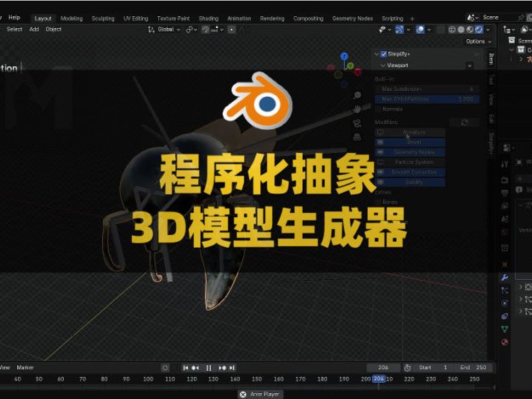Viewport: 532px width, 399px height.
Task: Jump to next keyframe
Action: coord(222,368)
